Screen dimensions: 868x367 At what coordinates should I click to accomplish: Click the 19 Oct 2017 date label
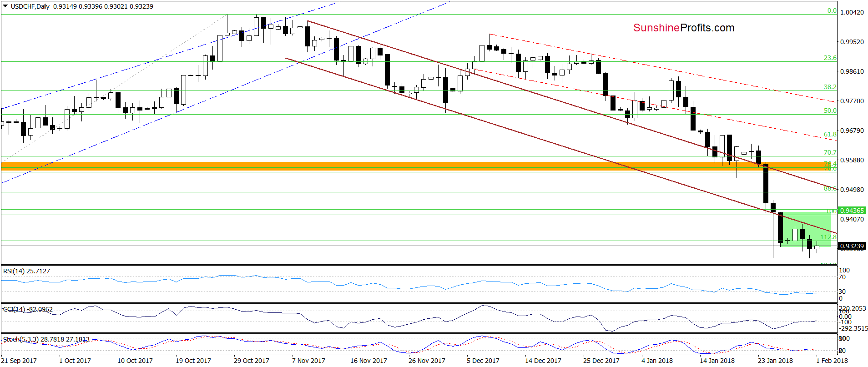point(193,361)
